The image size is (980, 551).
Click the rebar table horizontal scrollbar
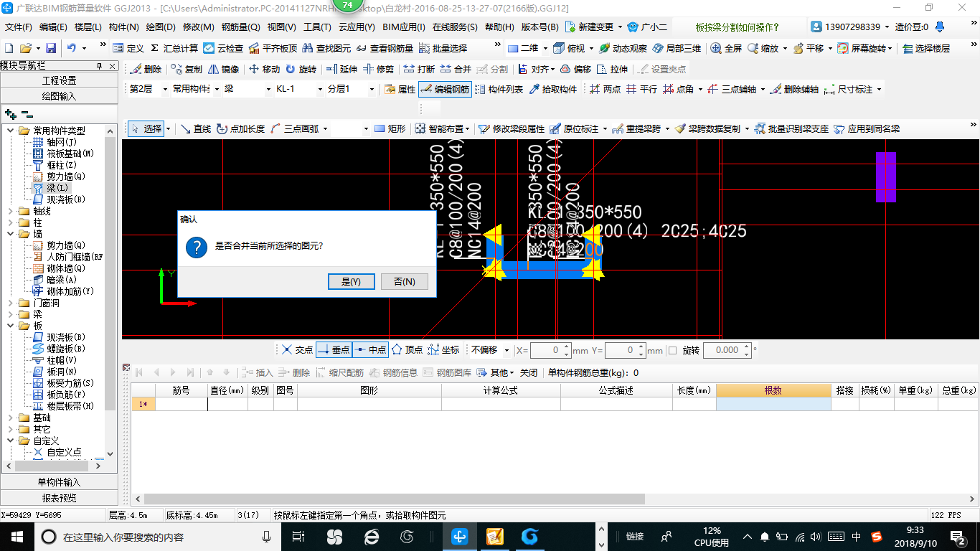395,499
